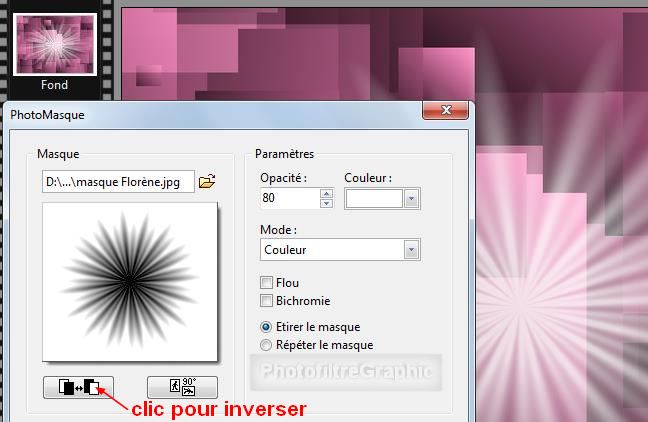The image size is (648, 422).
Task: Click the mask file path field
Action: [x=118, y=182]
